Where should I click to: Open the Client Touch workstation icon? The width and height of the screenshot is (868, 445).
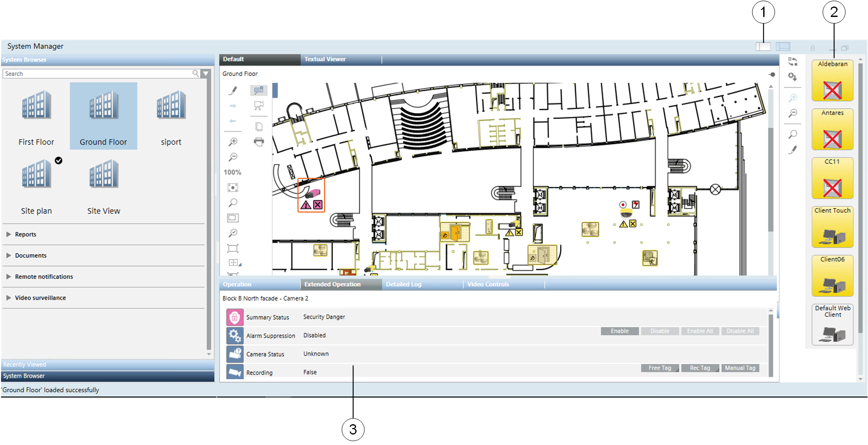pos(832,228)
